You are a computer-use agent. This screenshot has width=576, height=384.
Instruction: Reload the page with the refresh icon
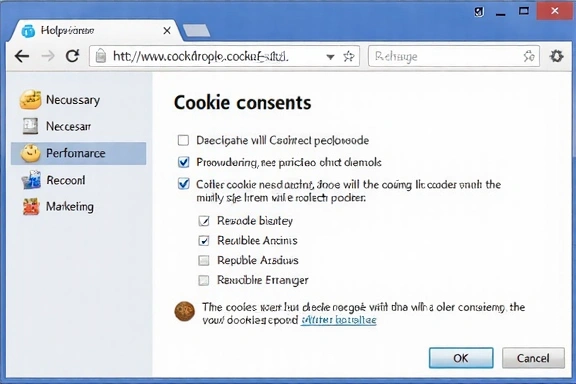pyautogui.click(x=72, y=56)
